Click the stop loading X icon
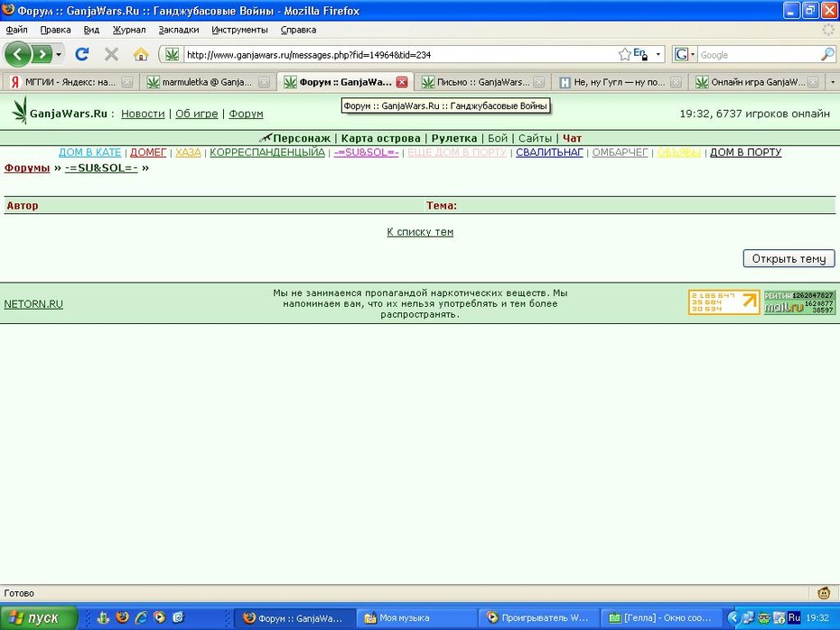Screen dimensions: 840x630 click(x=111, y=54)
